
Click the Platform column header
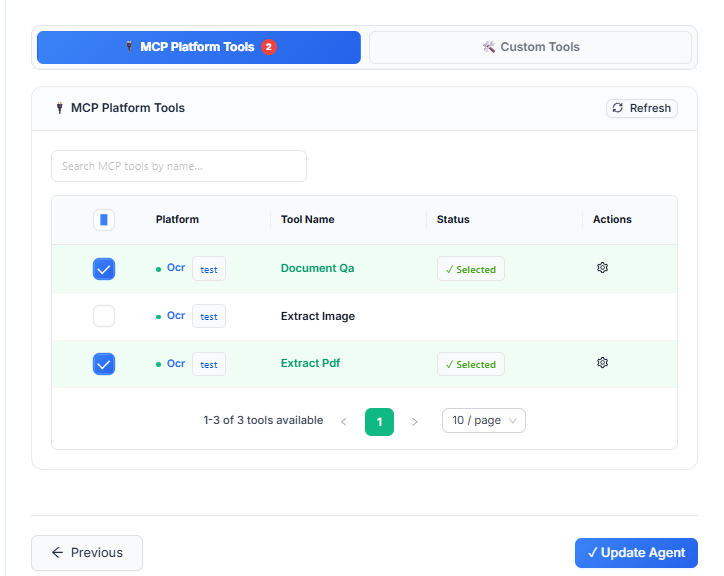pos(177,219)
